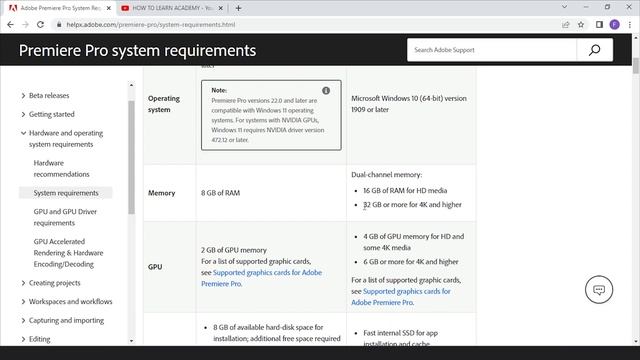This screenshot has width=640, height=360.
Task: Click the Premiere Pro system requirements heading
Action: click(138, 51)
